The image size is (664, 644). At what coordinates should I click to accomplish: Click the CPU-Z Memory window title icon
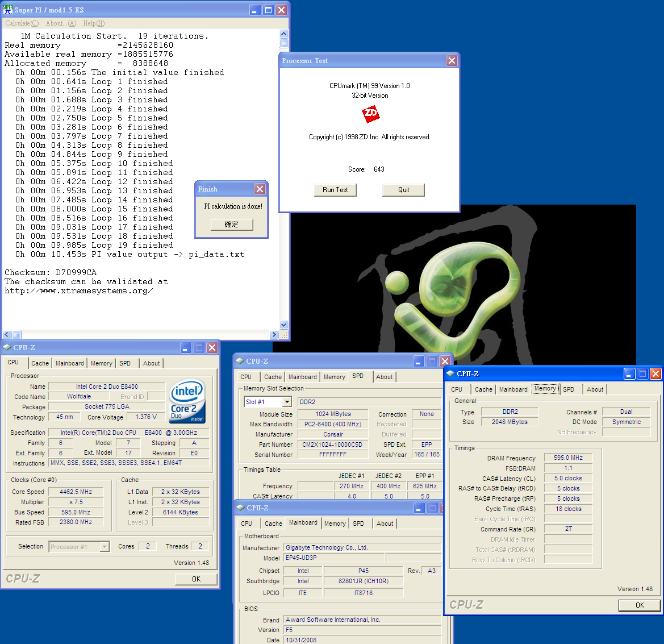click(451, 373)
